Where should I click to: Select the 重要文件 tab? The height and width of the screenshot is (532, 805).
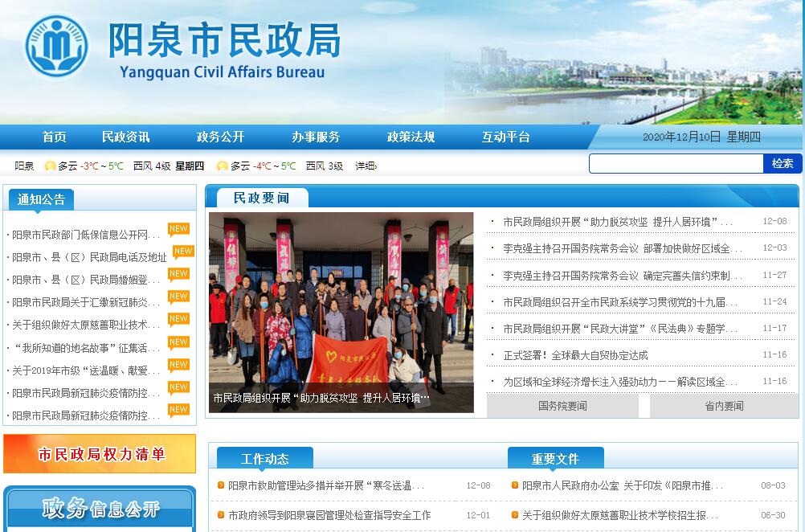(x=555, y=459)
